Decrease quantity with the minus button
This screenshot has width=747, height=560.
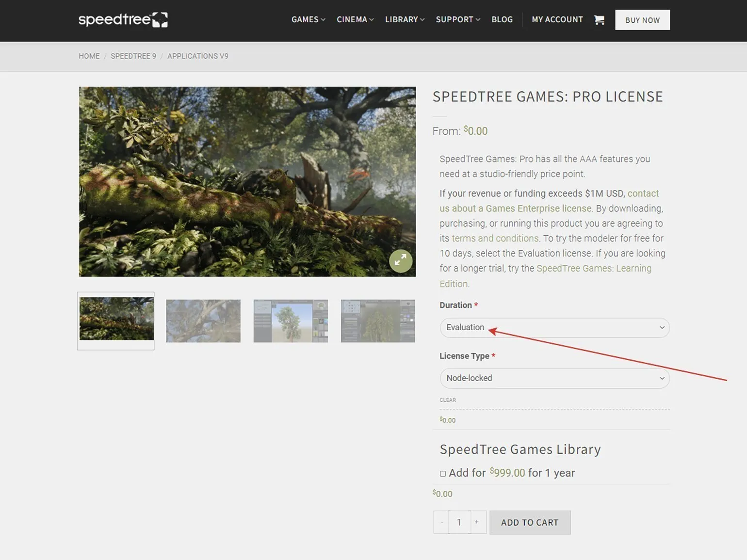441,522
